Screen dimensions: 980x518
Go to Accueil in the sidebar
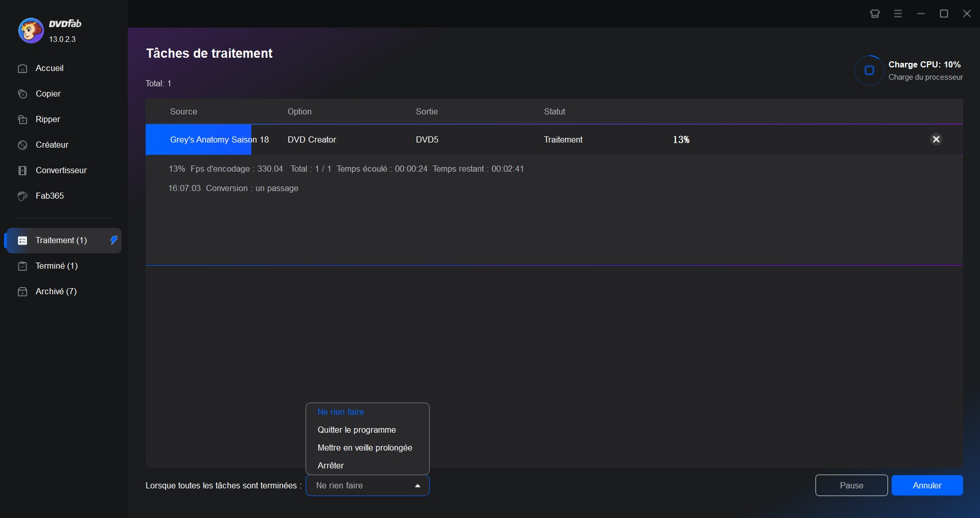50,68
